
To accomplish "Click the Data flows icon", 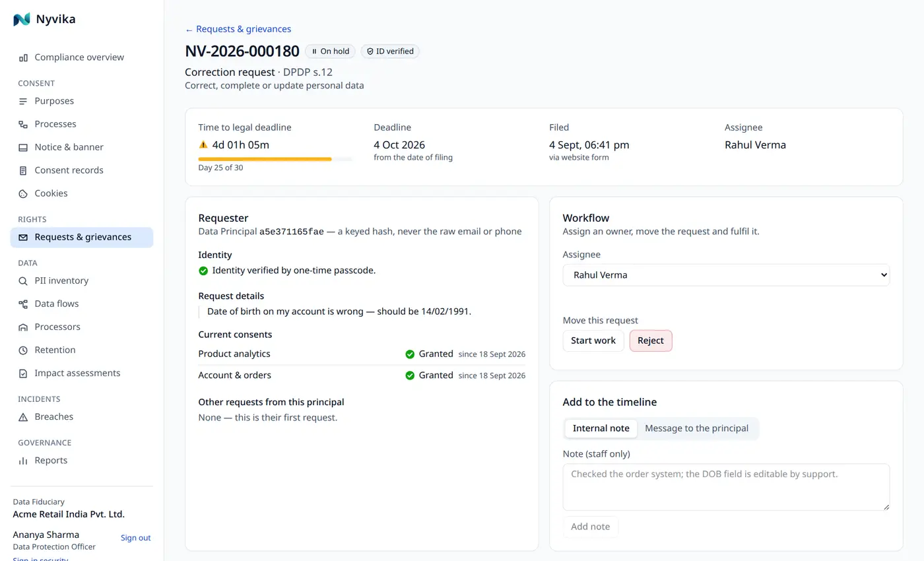I will [x=23, y=304].
